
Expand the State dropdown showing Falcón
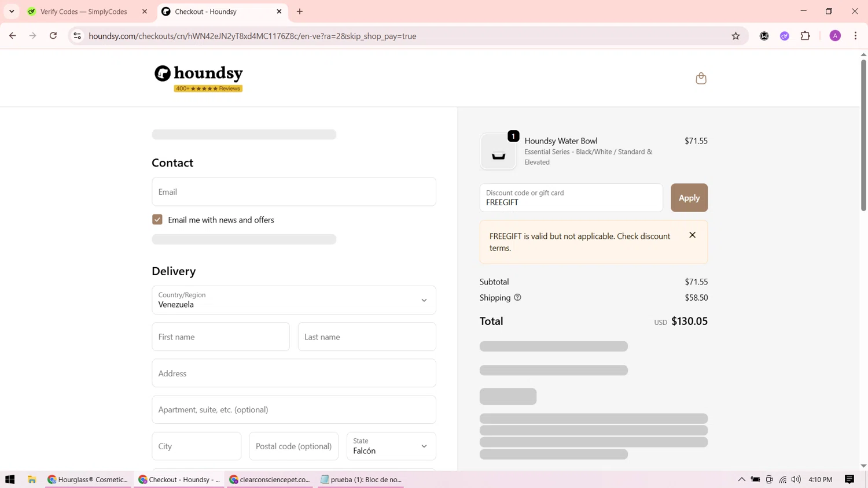coord(391,446)
